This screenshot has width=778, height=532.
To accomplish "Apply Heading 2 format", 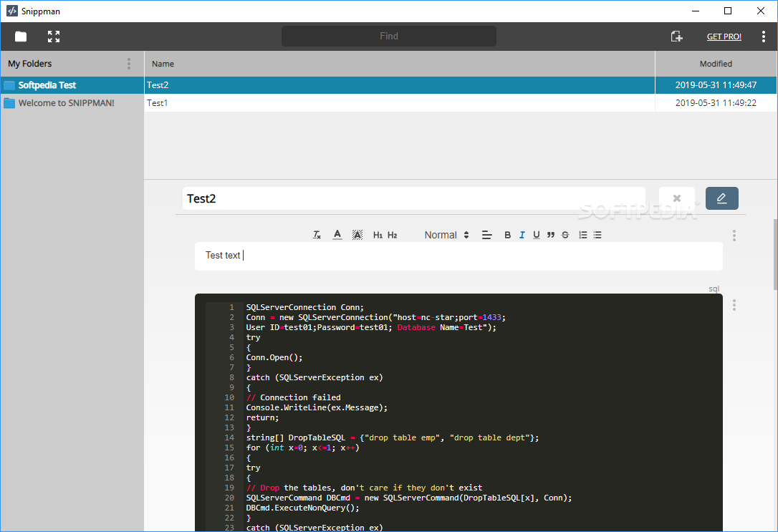I will point(393,235).
